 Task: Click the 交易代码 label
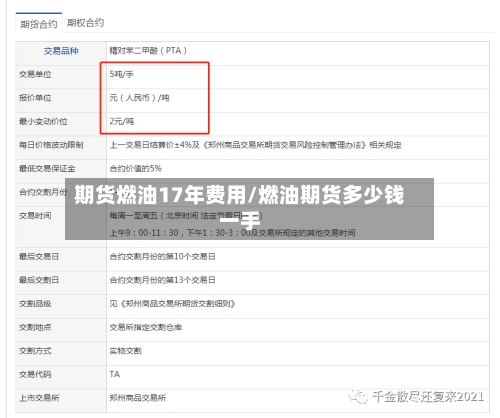[35, 374]
